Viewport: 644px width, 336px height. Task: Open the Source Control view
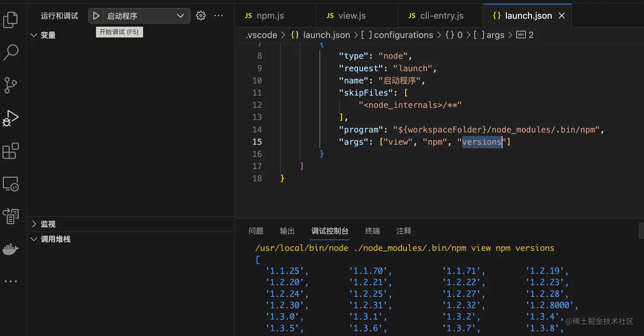click(11, 85)
